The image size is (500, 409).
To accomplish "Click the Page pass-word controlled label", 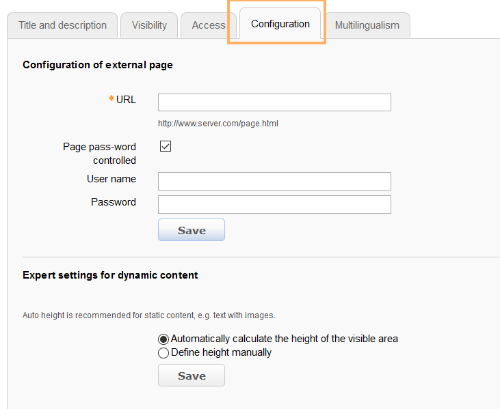I will 100,153.
